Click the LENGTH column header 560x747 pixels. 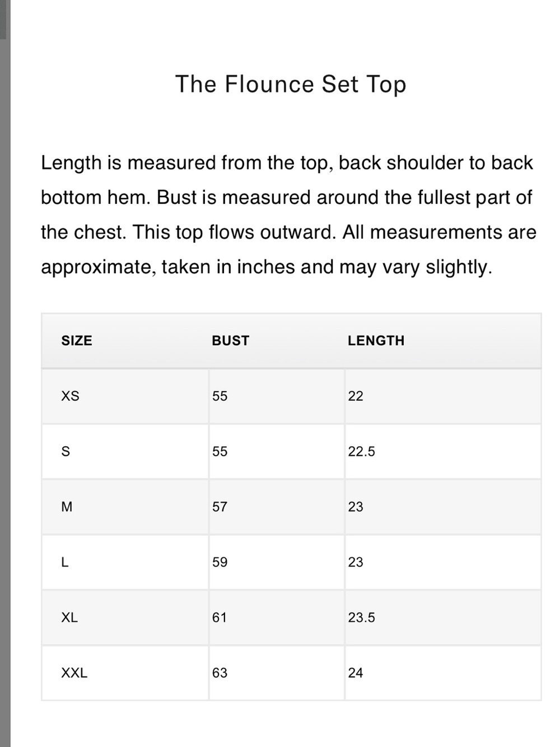pyautogui.click(x=376, y=341)
